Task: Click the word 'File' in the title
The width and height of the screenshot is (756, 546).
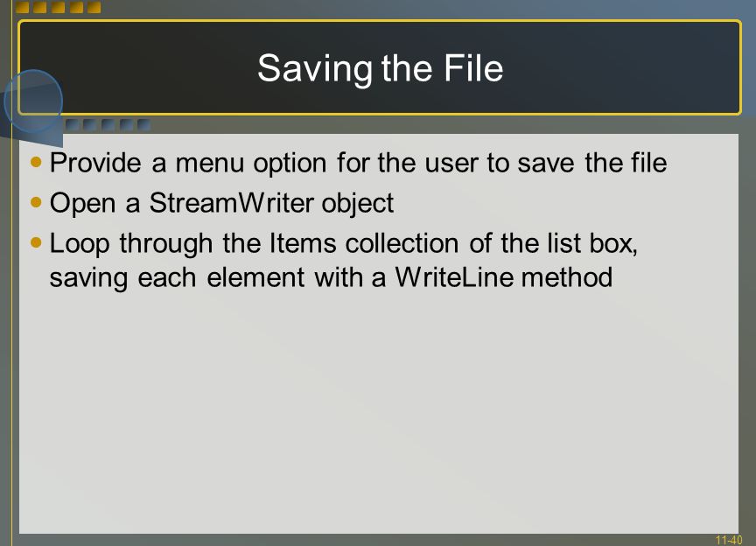Action: (x=473, y=68)
